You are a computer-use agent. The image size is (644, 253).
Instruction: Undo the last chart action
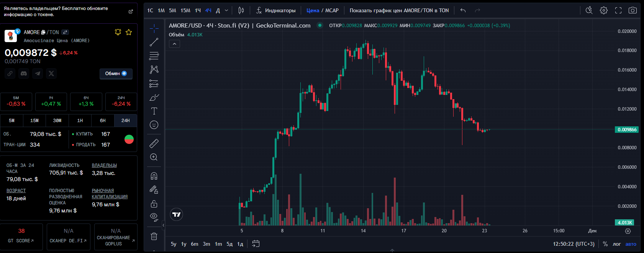pyautogui.click(x=463, y=10)
